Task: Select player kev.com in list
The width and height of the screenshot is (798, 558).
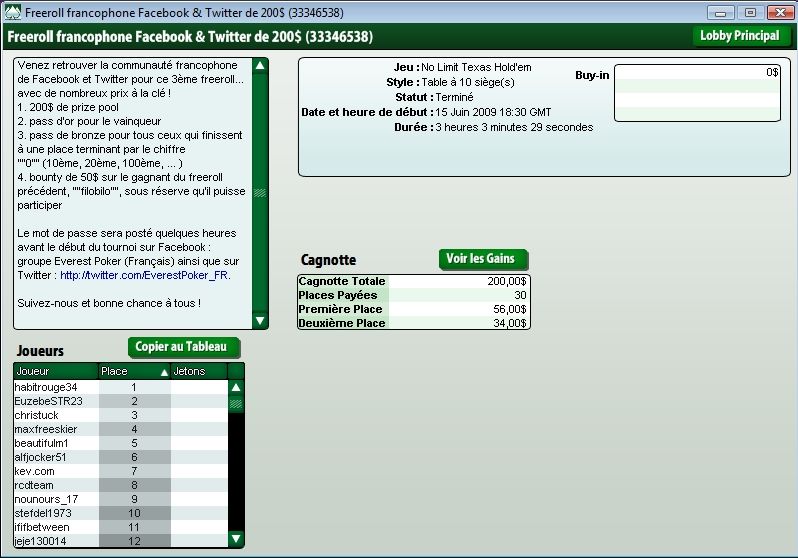Action: coord(121,471)
